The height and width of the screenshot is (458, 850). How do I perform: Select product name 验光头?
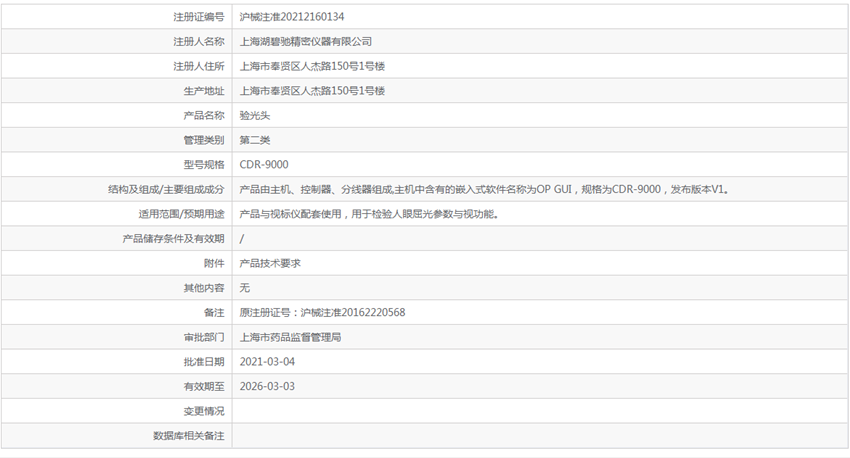pyautogui.click(x=255, y=115)
